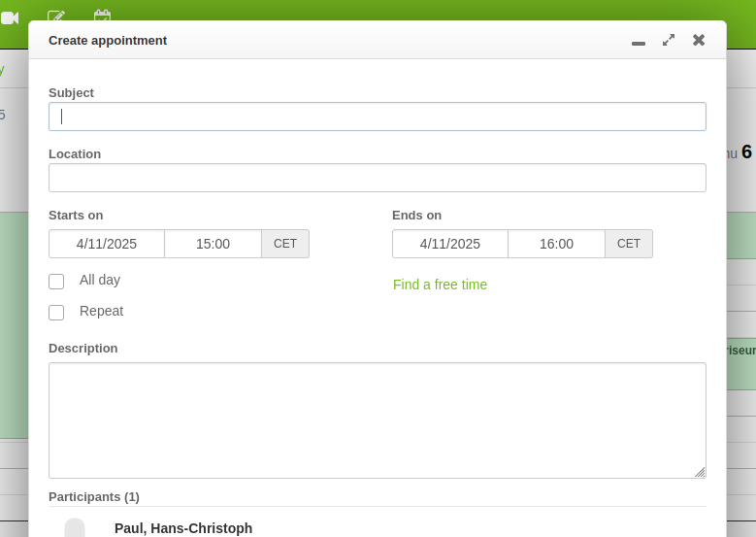The height and width of the screenshot is (537, 756).
Task: Click the Find a free time link
Action: click(440, 285)
